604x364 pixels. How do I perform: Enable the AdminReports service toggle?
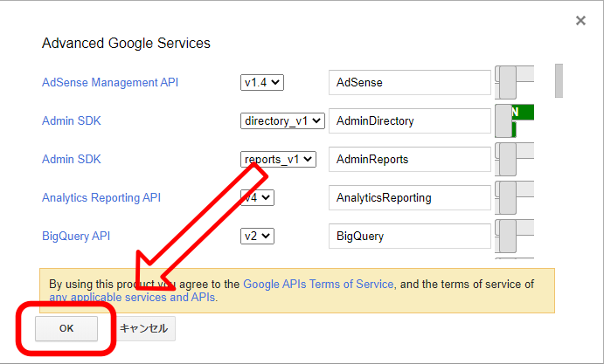514,159
